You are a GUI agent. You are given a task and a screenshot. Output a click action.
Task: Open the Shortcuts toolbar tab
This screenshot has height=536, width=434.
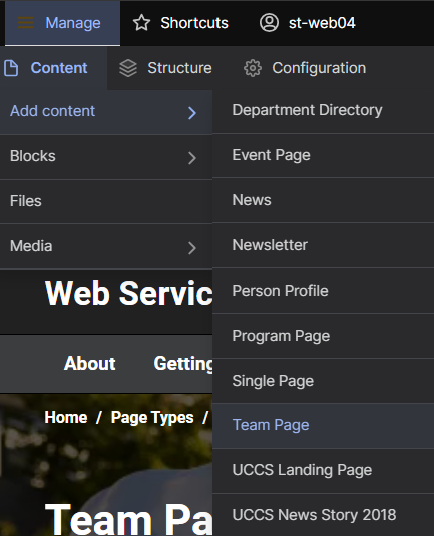click(x=180, y=23)
